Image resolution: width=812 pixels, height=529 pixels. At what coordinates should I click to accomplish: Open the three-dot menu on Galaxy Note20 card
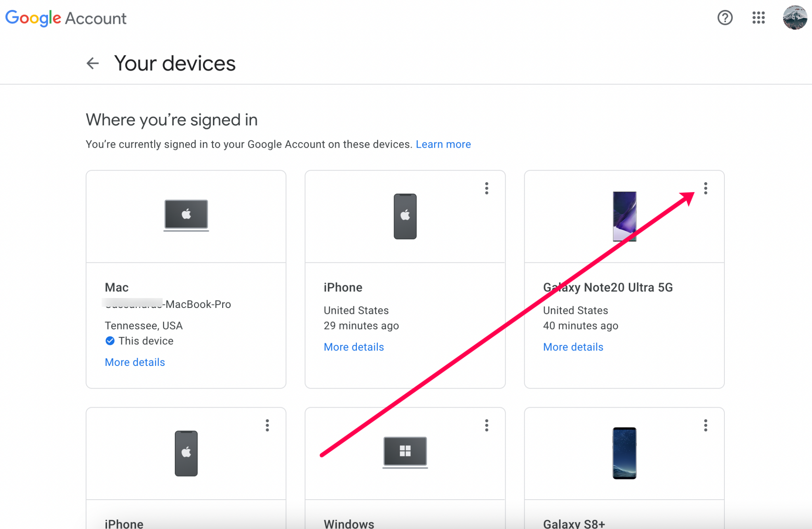pos(706,189)
